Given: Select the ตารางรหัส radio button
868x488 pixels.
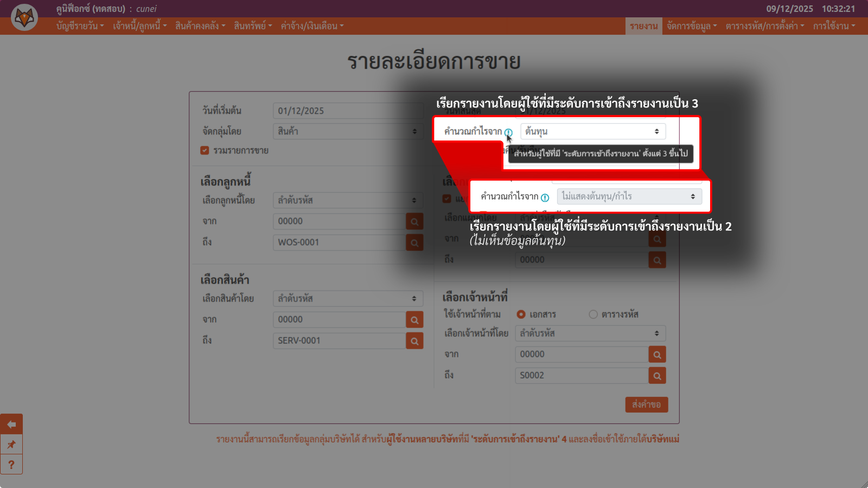Looking at the screenshot, I should tap(593, 314).
